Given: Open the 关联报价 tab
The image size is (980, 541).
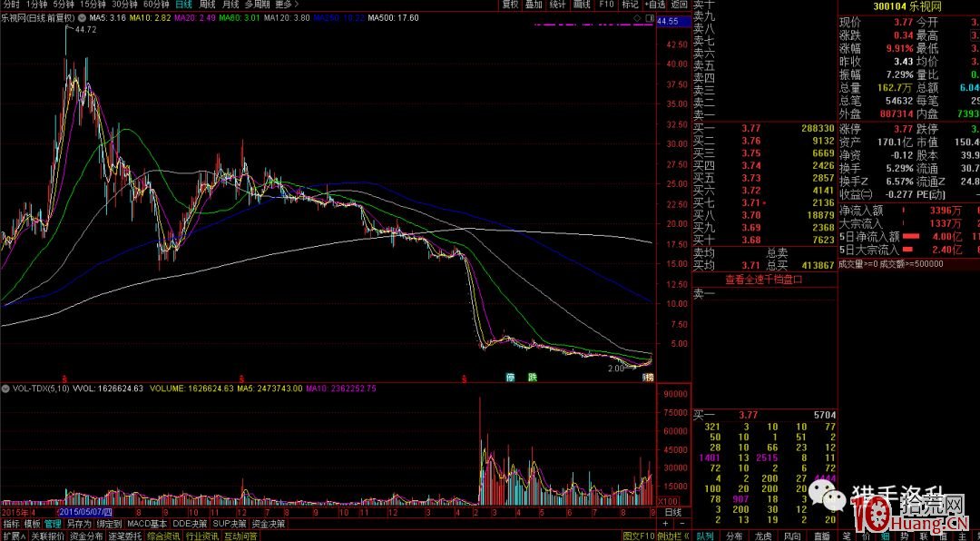Looking at the screenshot, I should (x=47, y=536).
